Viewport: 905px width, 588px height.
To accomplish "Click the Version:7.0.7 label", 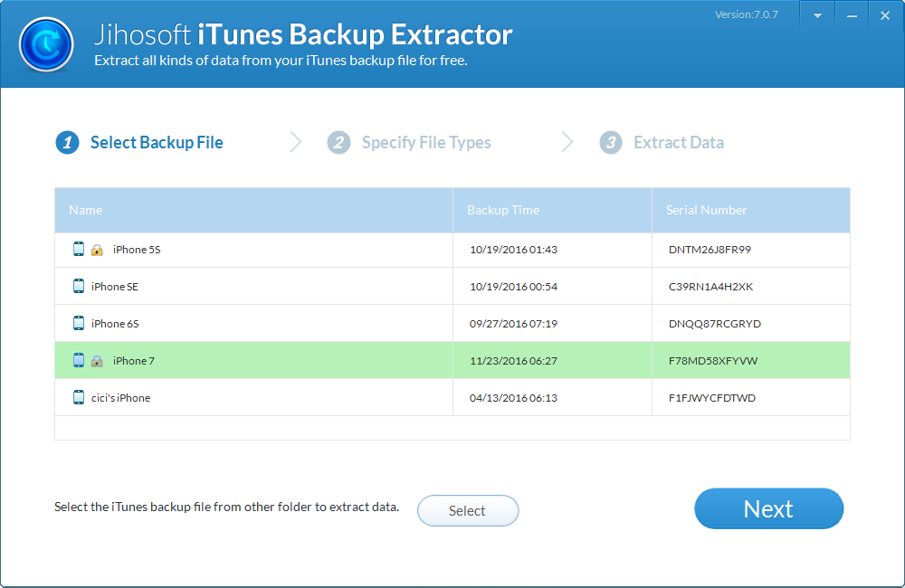I will 747,14.
